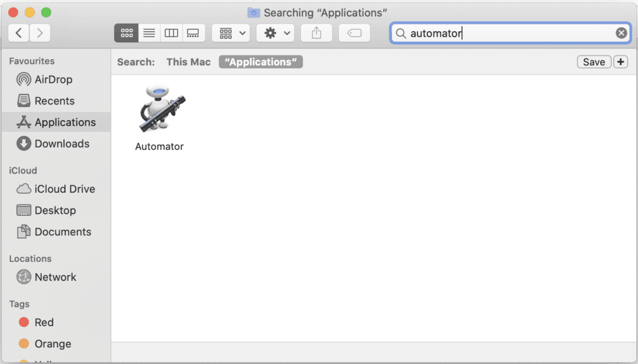Image resolution: width=638 pixels, height=364 pixels.
Task: Switch to column view
Action: (171, 33)
